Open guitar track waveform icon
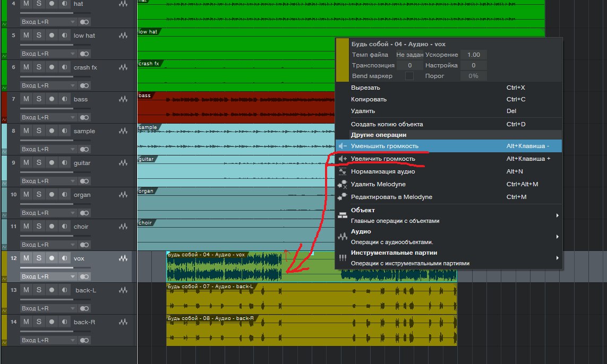Screen dimensions: 607x364 pyautogui.click(x=123, y=163)
